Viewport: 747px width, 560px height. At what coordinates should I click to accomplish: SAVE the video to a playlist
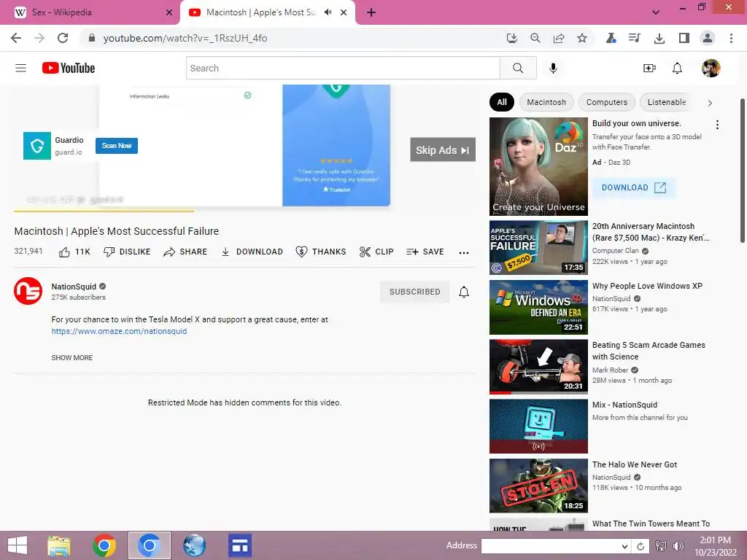(x=425, y=252)
